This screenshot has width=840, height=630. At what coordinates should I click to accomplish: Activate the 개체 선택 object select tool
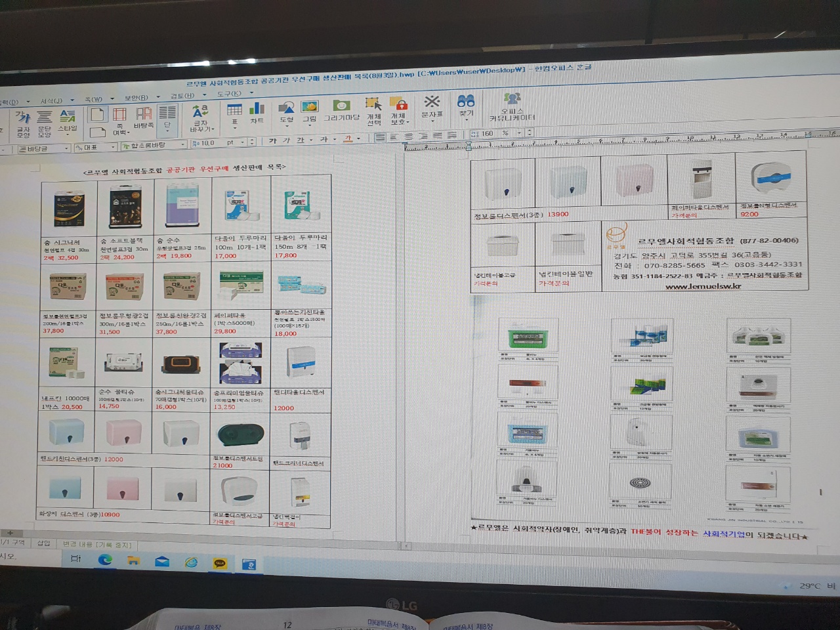point(374,111)
